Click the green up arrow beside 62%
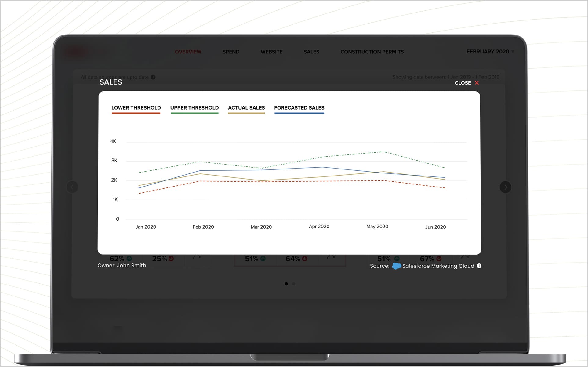Image resolution: width=588 pixels, height=367 pixels. click(129, 259)
